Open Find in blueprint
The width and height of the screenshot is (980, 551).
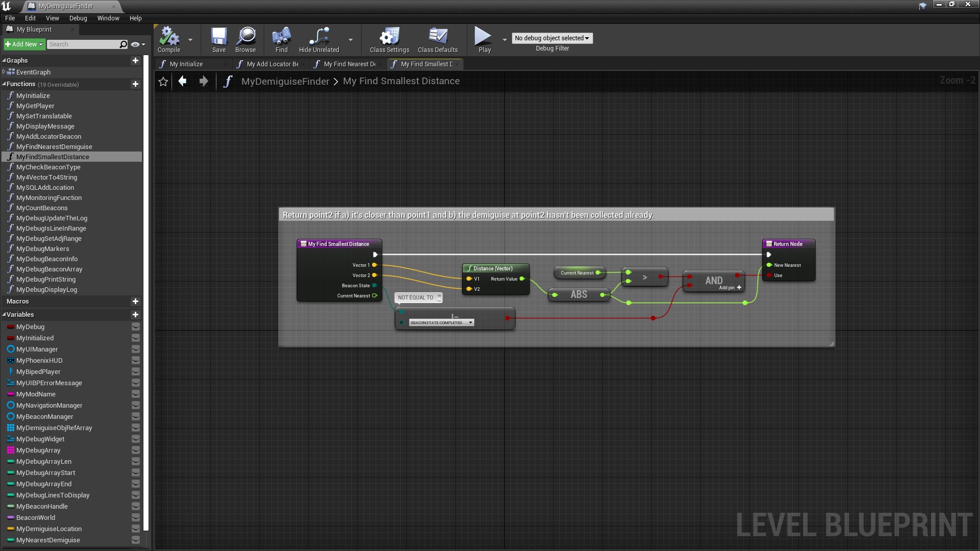tap(281, 40)
